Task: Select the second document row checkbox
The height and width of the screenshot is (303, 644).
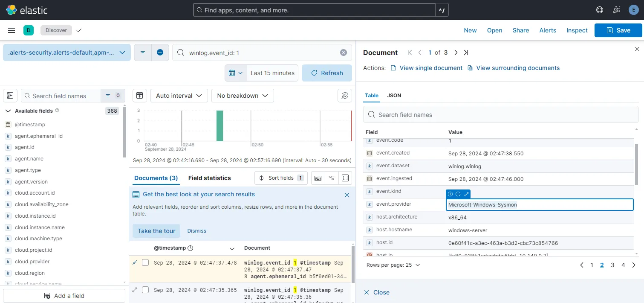Action: tap(145, 290)
